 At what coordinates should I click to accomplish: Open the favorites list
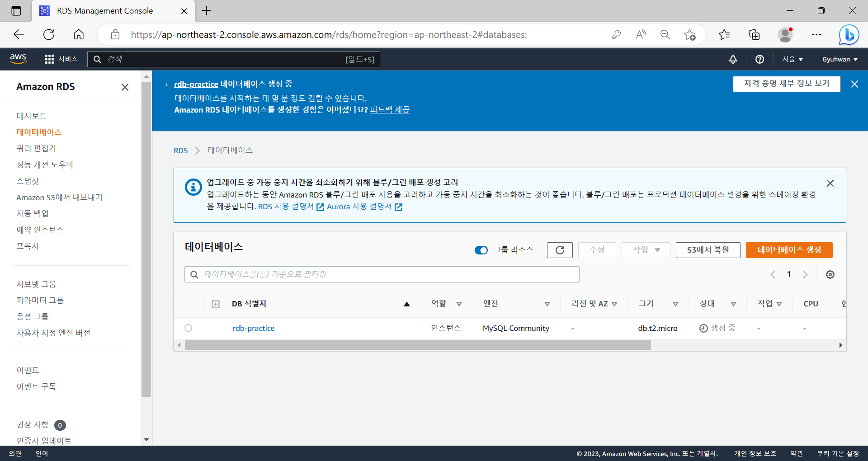click(x=724, y=34)
